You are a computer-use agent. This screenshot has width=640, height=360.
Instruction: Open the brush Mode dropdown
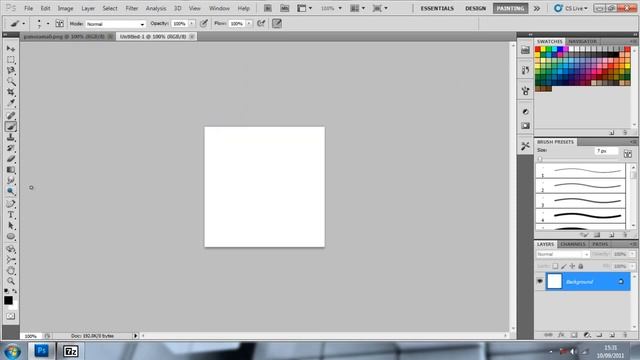coord(116,24)
